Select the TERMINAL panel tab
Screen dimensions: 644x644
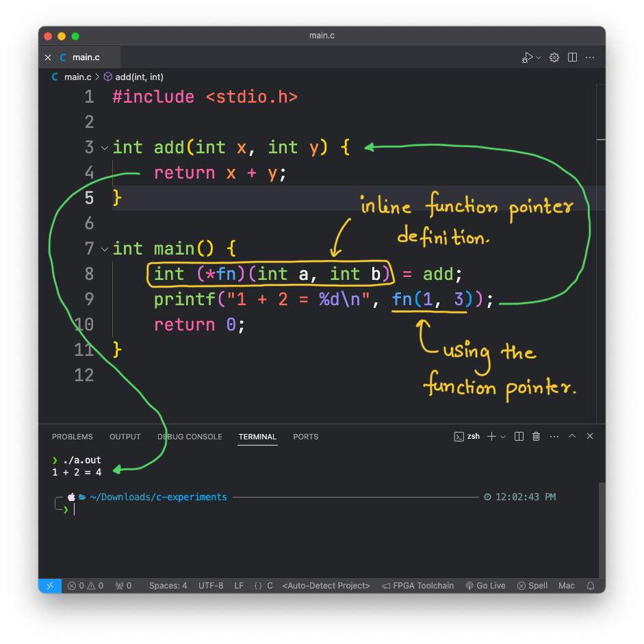pyautogui.click(x=257, y=437)
